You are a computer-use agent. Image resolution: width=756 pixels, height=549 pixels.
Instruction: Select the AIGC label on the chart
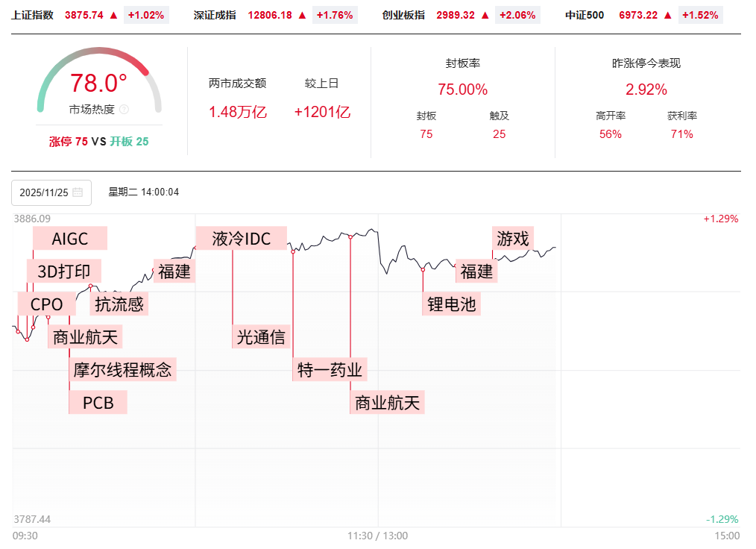coord(70,239)
